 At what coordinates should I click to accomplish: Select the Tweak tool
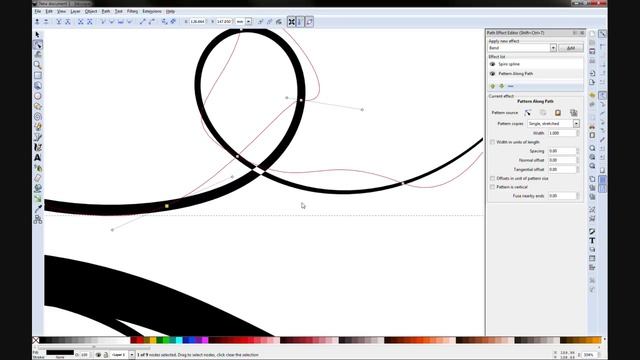[38, 54]
